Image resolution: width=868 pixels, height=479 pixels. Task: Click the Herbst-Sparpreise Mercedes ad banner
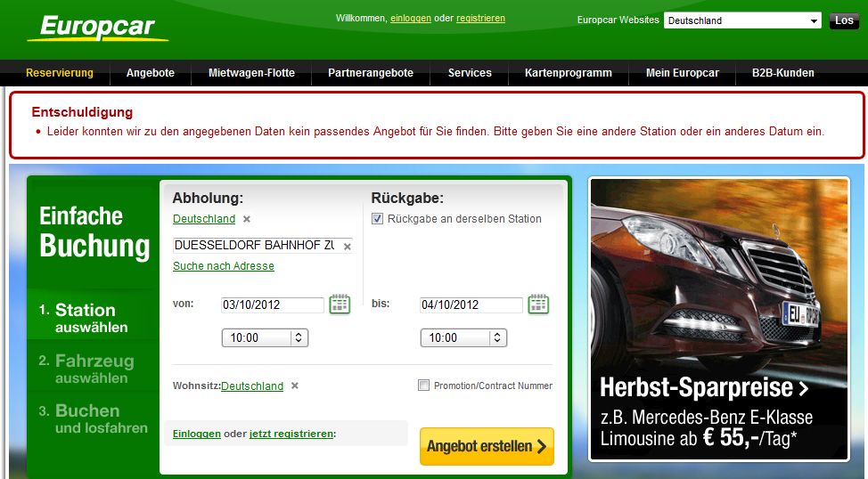coord(719,319)
